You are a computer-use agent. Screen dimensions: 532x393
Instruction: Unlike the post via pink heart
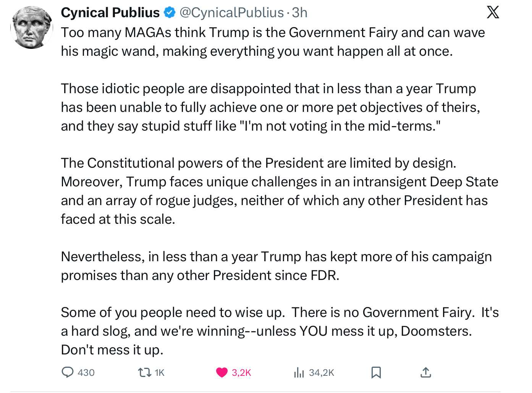pos(222,372)
